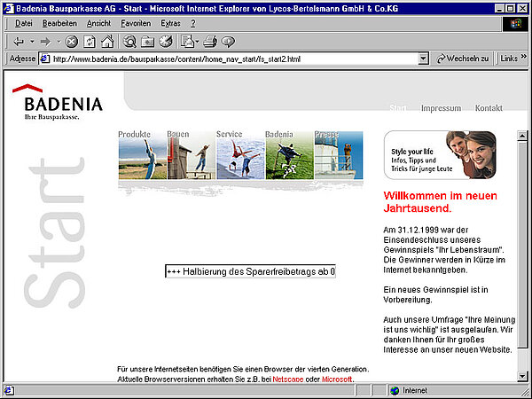
Task: Expand the address bar dropdown arrow
Action: 423,59
